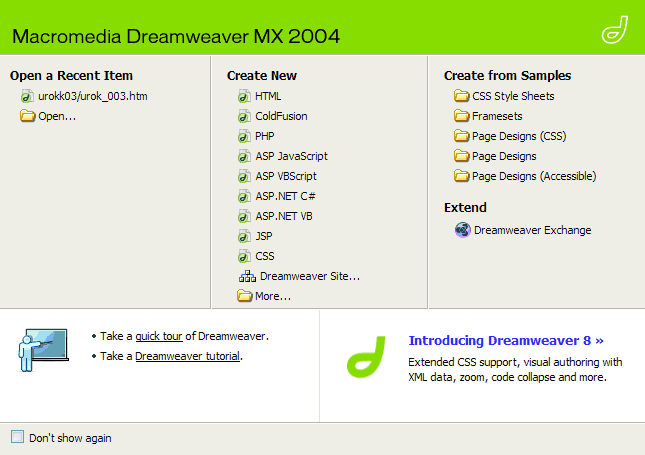Open the Dreamweaver tutorial link
The width and height of the screenshot is (645, 455).
click(x=188, y=356)
